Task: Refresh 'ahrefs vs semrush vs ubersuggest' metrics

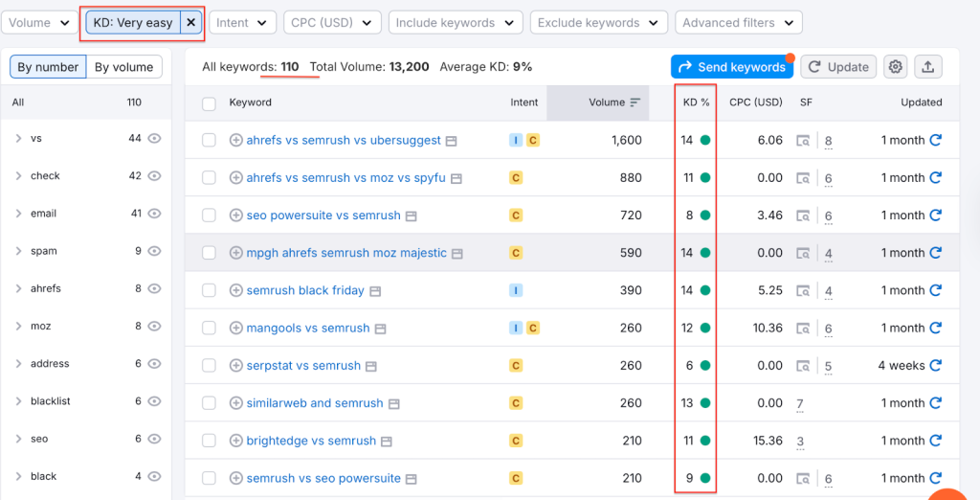Action: [x=936, y=140]
